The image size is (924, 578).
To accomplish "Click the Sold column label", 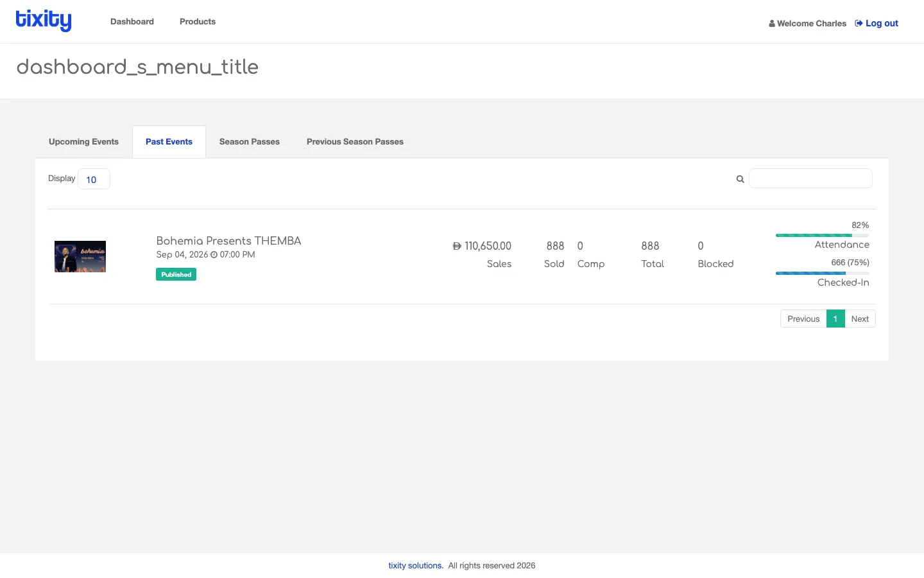I will point(554,264).
